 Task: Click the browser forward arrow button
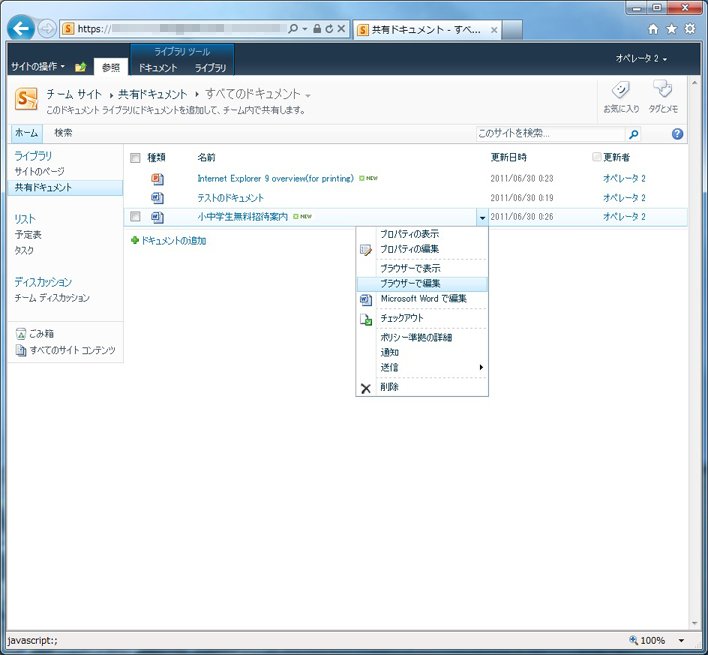[x=47, y=29]
